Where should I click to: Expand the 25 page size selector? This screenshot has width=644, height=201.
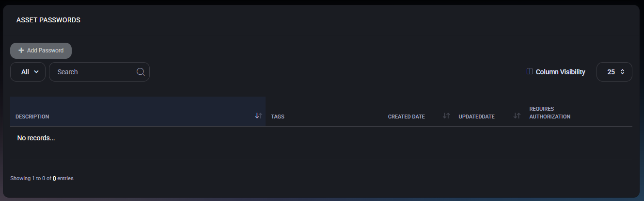tap(614, 72)
